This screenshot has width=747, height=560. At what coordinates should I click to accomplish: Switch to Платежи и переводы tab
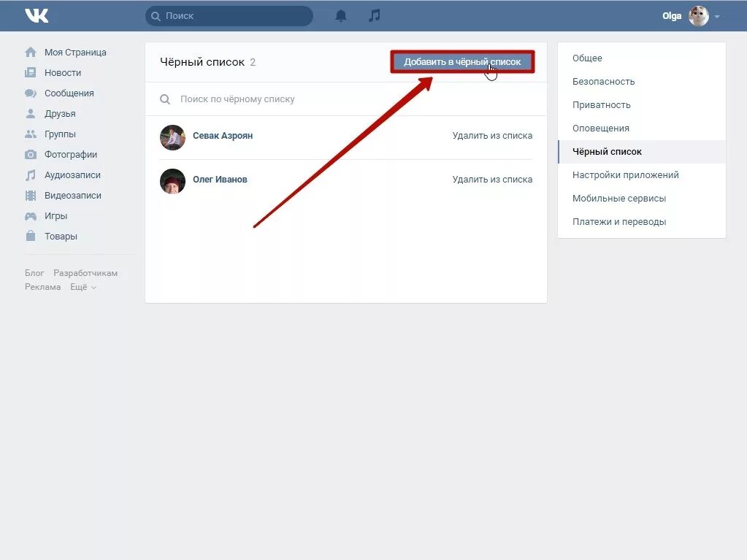tap(641, 221)
